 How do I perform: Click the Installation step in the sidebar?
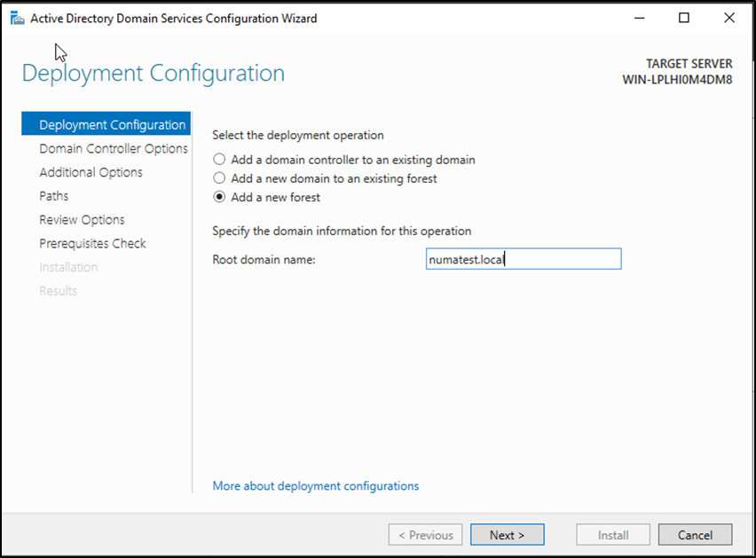pos(68,267)
